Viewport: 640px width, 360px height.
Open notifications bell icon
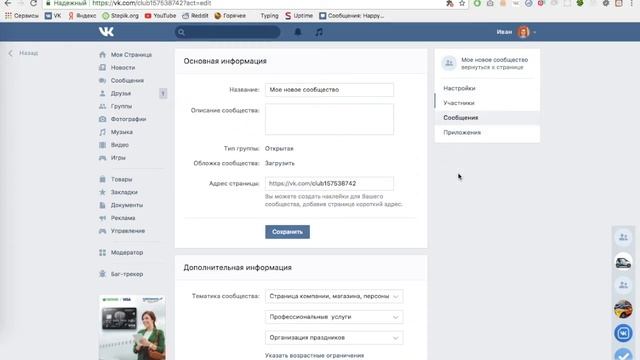click(298, 32)
